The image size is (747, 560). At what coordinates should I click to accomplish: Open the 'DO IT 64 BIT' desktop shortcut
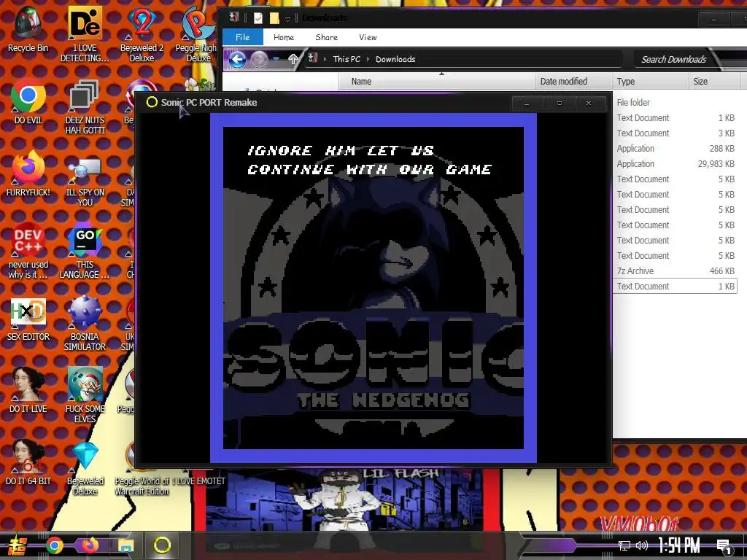28,463
